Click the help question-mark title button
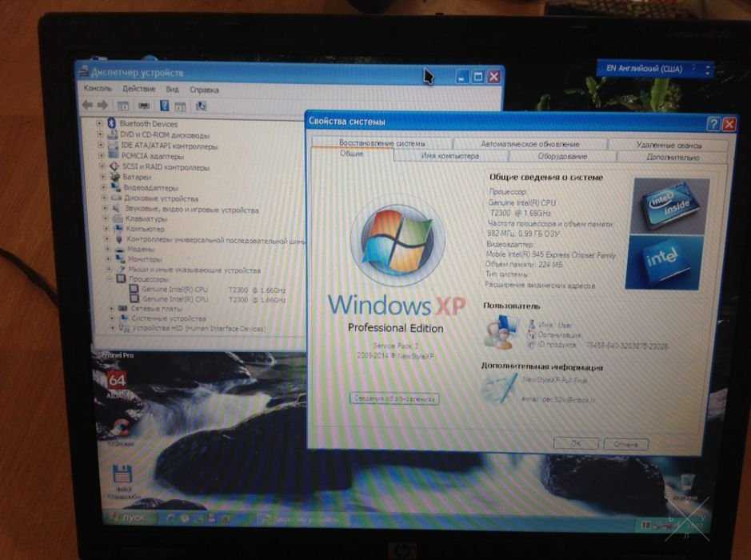 pos(713,124)
